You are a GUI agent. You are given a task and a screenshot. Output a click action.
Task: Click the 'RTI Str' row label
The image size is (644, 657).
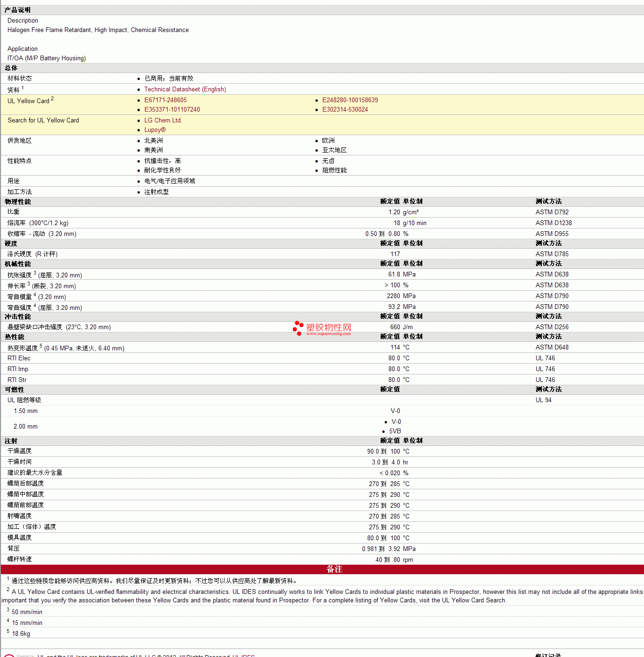click(17, 380)
